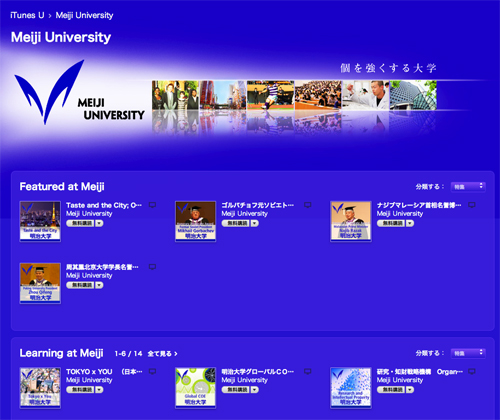
Task: Click Meiji University under Taste and the City
Action: pos(89,214)
